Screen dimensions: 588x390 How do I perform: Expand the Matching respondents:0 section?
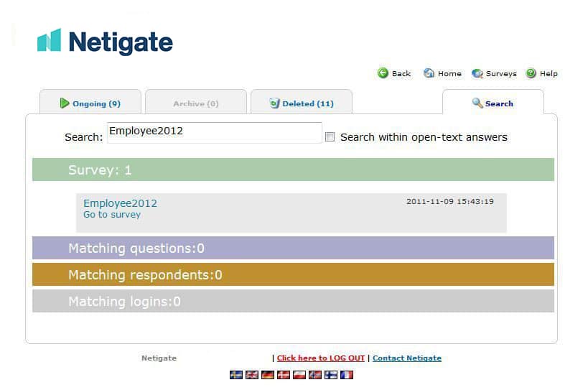coord(293,274)
